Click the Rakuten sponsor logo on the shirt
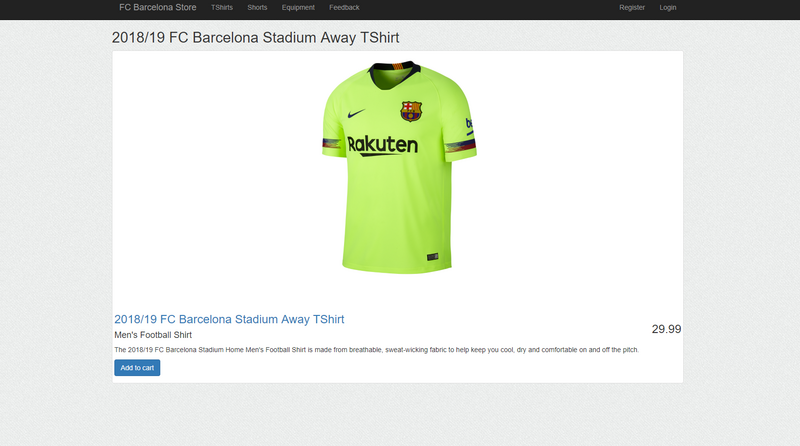Screen dimensions: 800x446 (382, 145)
